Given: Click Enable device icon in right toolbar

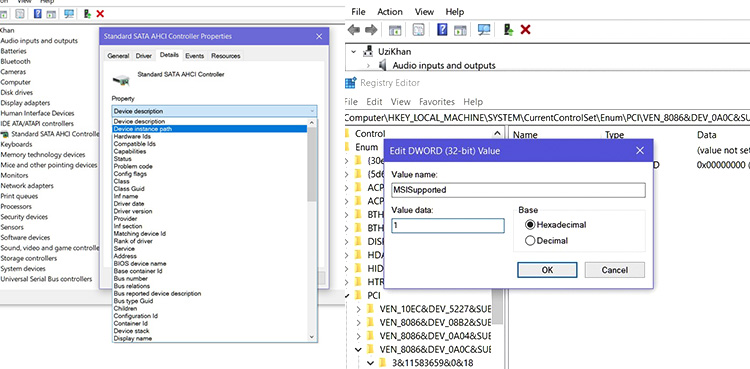Looking at the screenshot, I should tap(508, 30).
